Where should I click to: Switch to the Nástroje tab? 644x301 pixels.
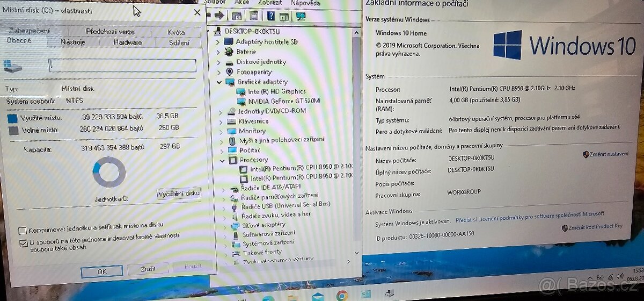[73, 42]
